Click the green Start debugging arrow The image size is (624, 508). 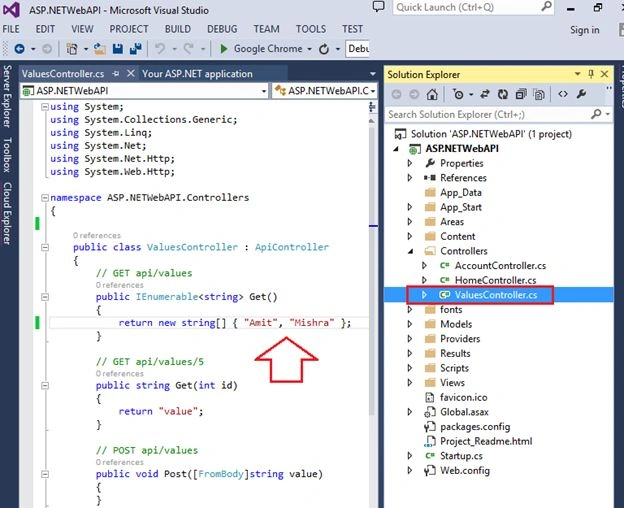tap(224, 49)
